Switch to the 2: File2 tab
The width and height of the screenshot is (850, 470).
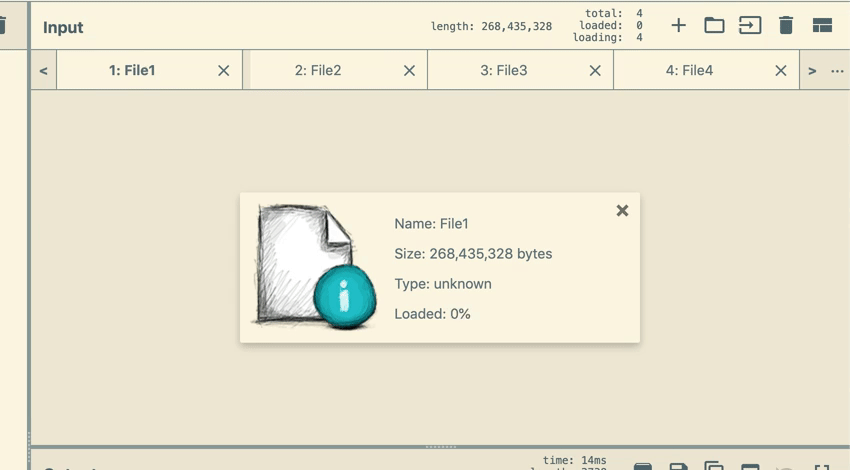pyautogui.click(x=318, y=71)
